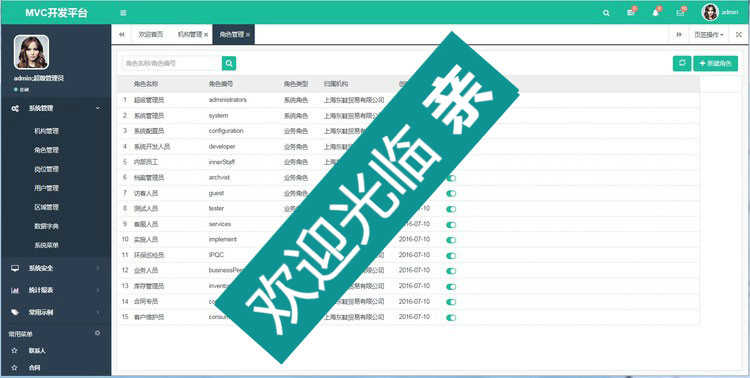Viewport: 750px width, 378px height.
Task: Click the green 新建角色 button with plus sign
Action: [716, 63]
